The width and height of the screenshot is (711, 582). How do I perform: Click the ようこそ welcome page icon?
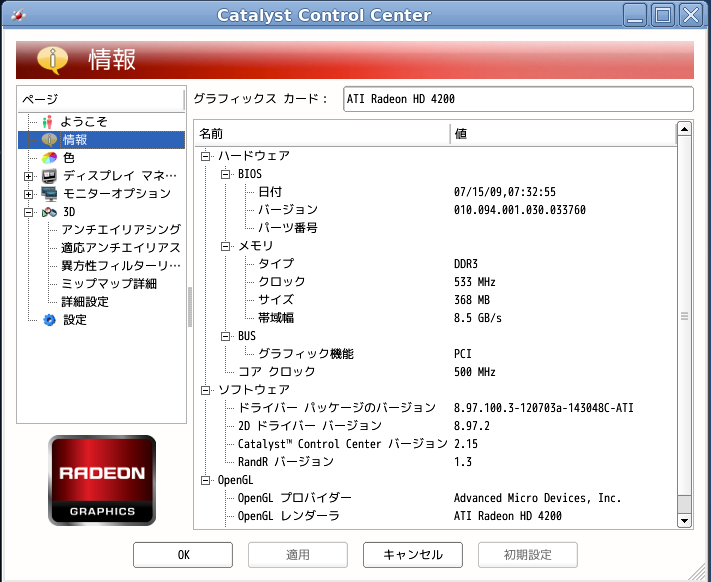[x=48, y=121]
